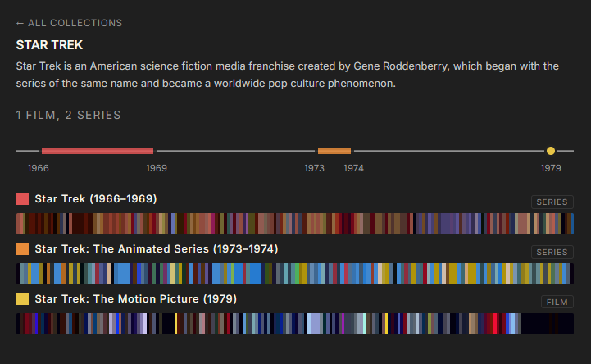Open Star Trek: The Animated Series title
Screen dimensions: 591x364
[x=157, y=249]
